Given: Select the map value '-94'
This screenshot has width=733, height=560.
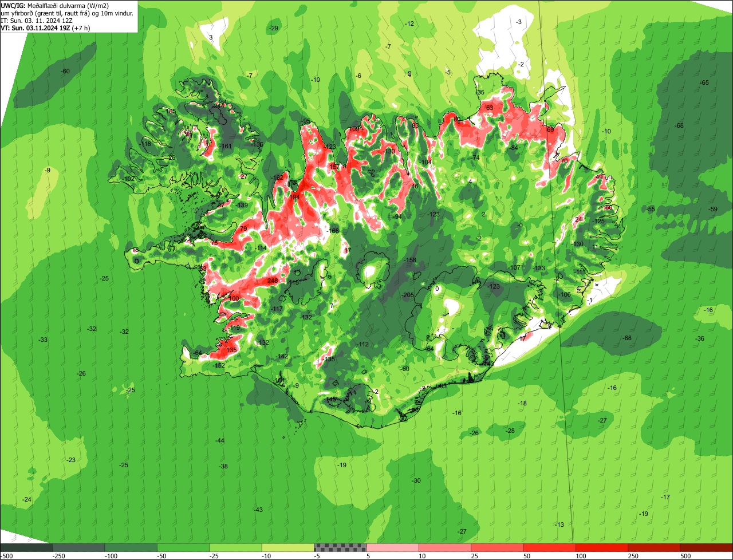Looking at the screenshot, I should pyautogui.click(x=397, y=216).
